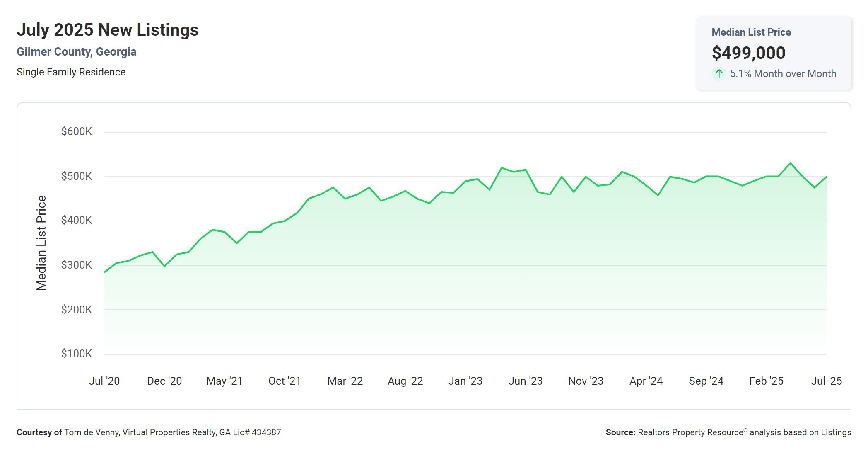The image size is (868, 456).
Task: Click the Feb '25 x-axis label
Action: pyautogui.click(x=766, y=381)
